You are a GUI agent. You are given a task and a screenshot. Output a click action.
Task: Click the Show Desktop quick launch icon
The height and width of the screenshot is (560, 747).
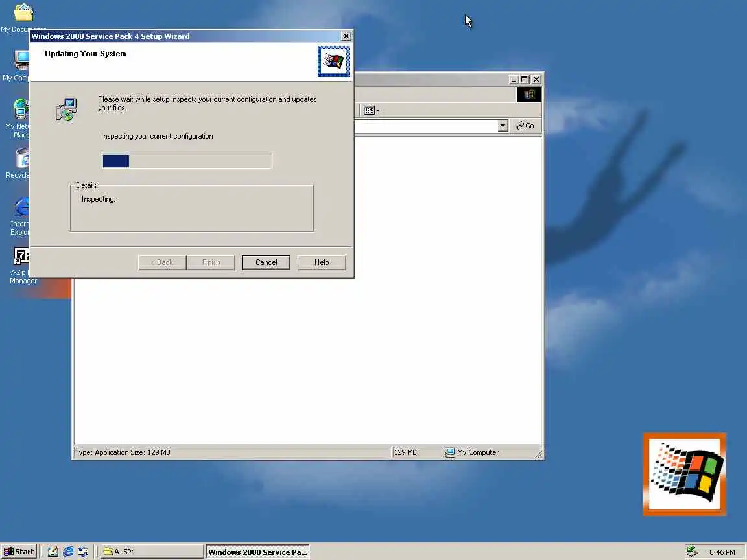click(53, 552)
